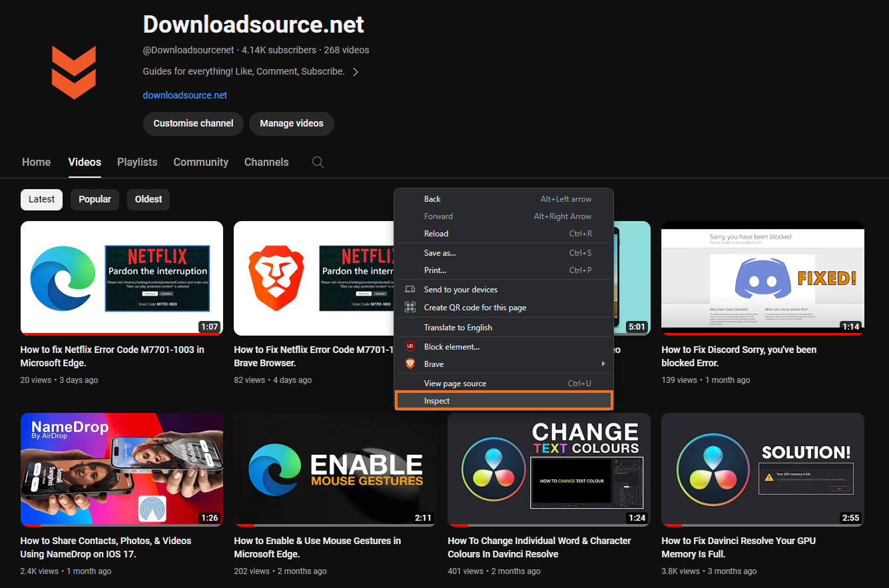
Task: Click the '20 views • 3 days ago' text
Action: (59, 380)
